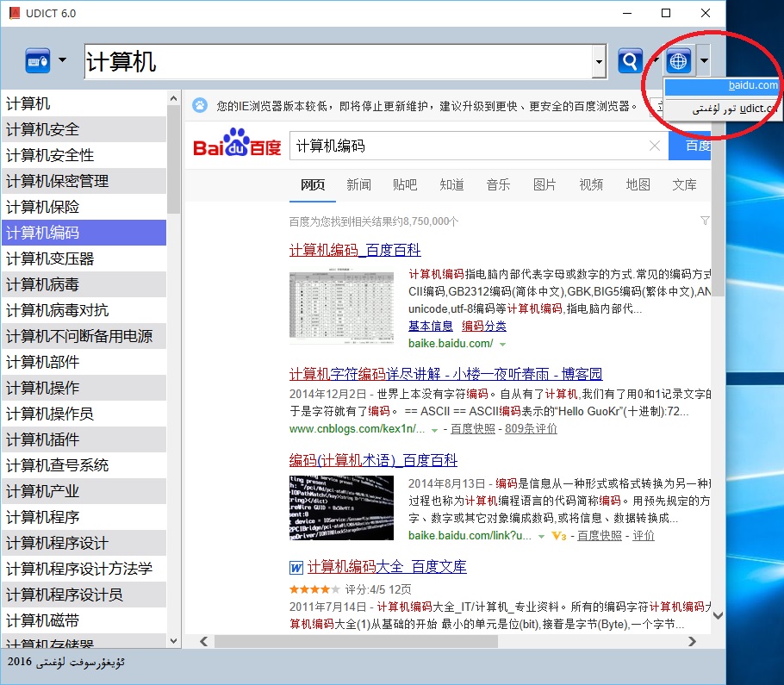Clear Baidu search box with X icon
This screenshot has width=784, height=685.
coord(655,146)
